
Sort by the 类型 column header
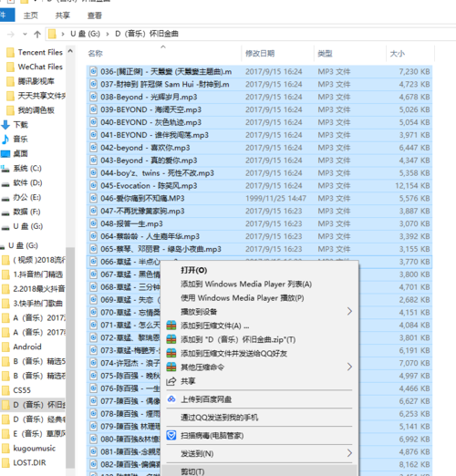[x=350, y=54]
